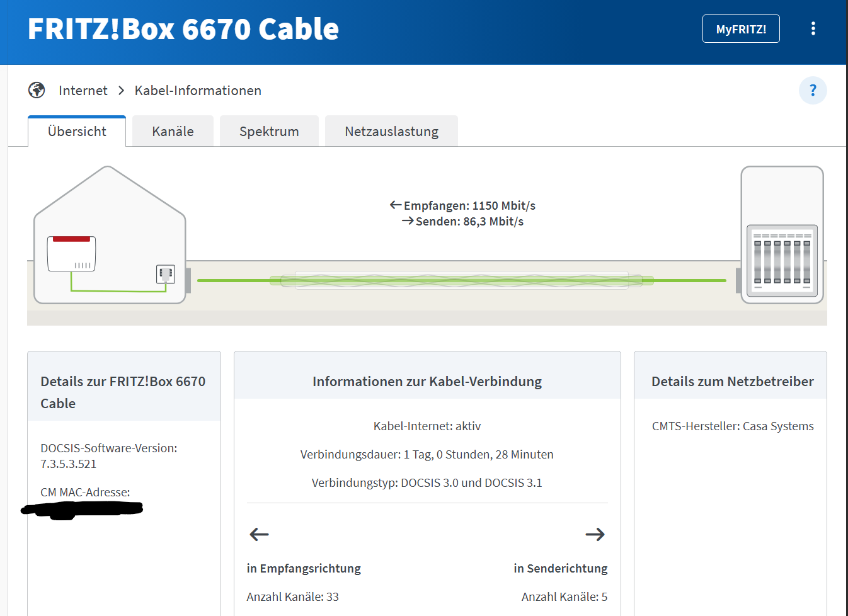Click the cable wall socket icon

(x=165, y=274)
